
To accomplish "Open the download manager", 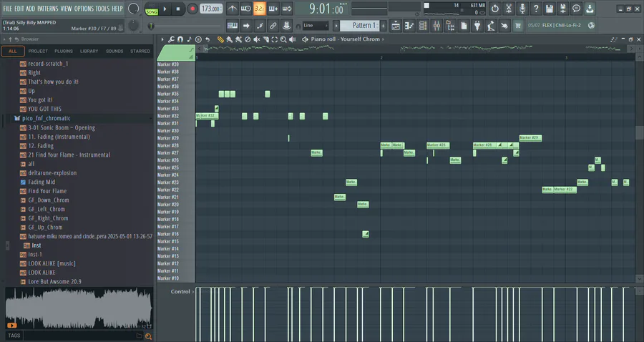I will pyautogui.click(x=590, y=8).
